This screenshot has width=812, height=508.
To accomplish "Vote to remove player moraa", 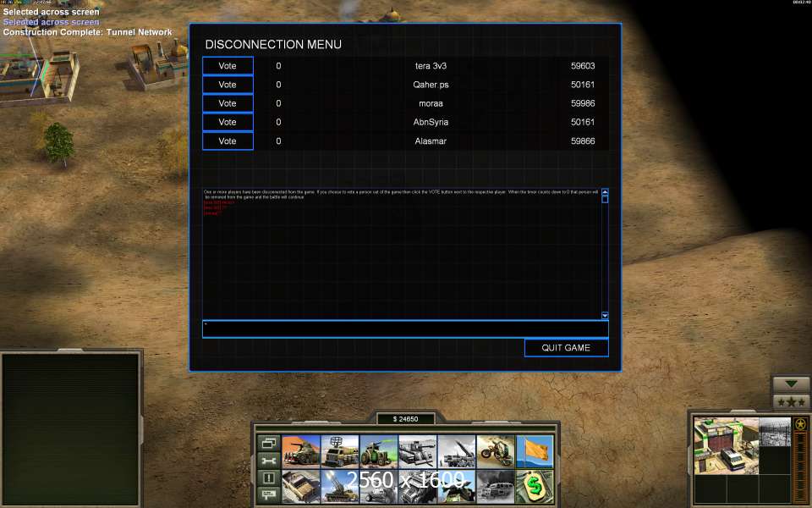I will click(x=228, y=103).
